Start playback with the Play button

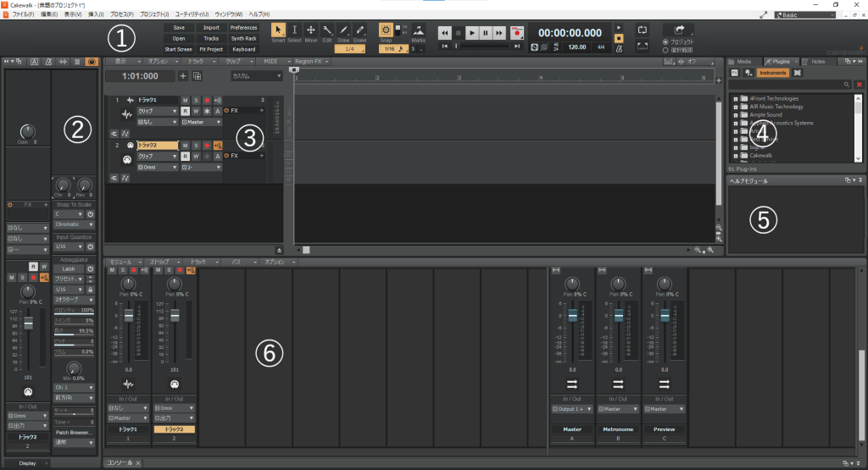(x=472, y=33)
